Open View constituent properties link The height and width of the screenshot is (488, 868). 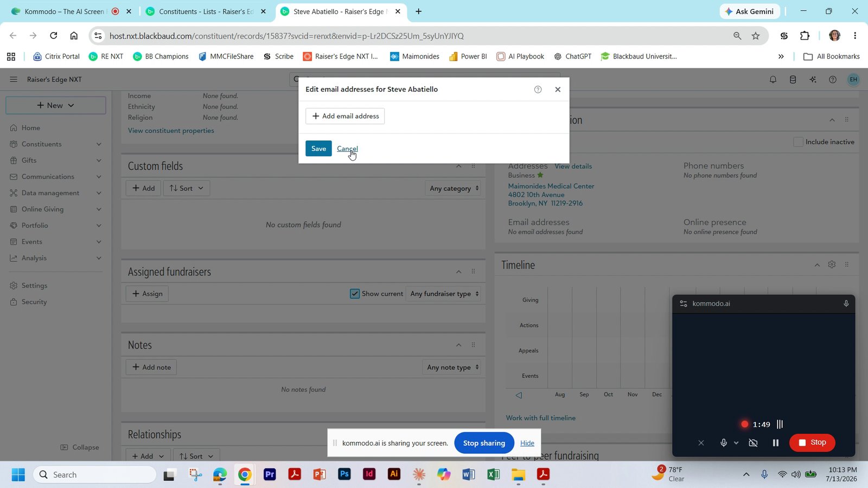tap(171, 131)
